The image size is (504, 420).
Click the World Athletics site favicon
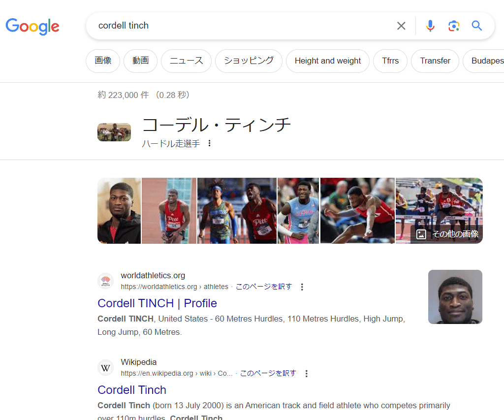click(105, 281)
